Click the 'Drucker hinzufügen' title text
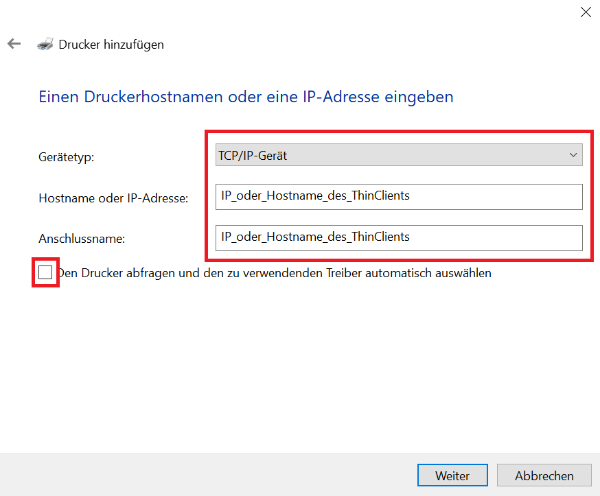 coord(111,44)
